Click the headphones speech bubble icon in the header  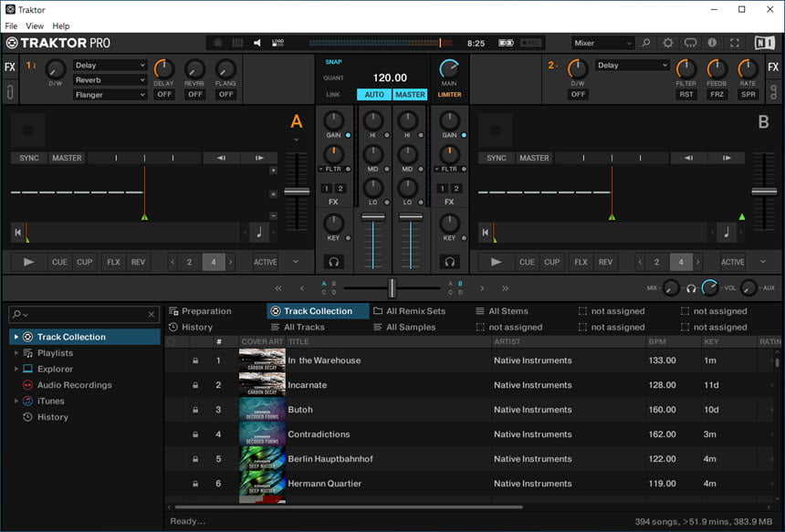pyautogui.click(x=690, y=43)
